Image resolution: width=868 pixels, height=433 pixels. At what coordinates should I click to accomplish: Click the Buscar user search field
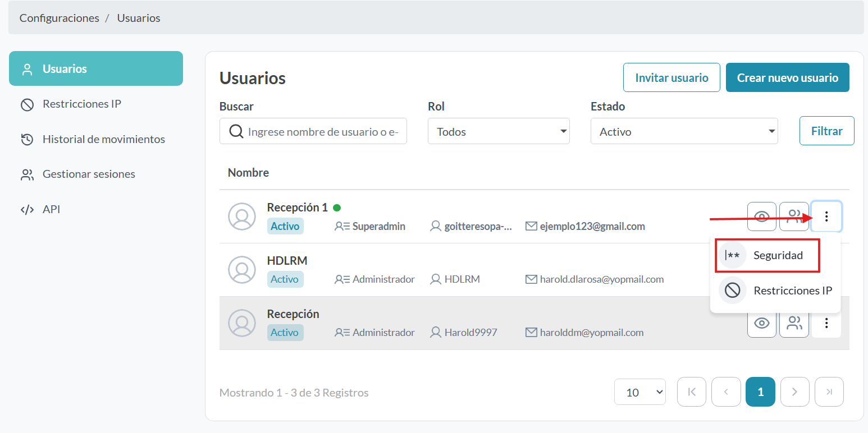(x=322, y=132)
